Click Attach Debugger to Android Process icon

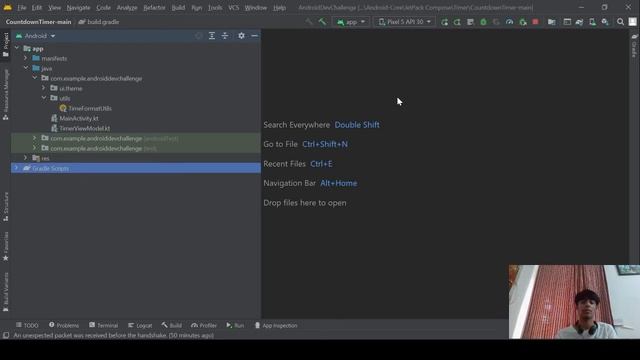click(x=522, y=22)
